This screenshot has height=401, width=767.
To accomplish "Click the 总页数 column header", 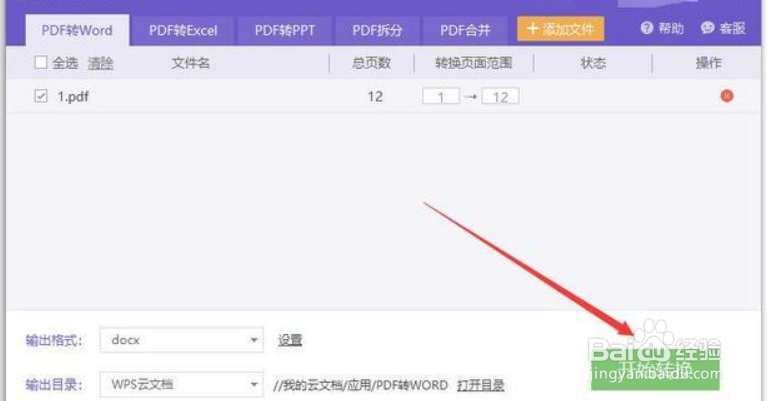I will 371,63.
